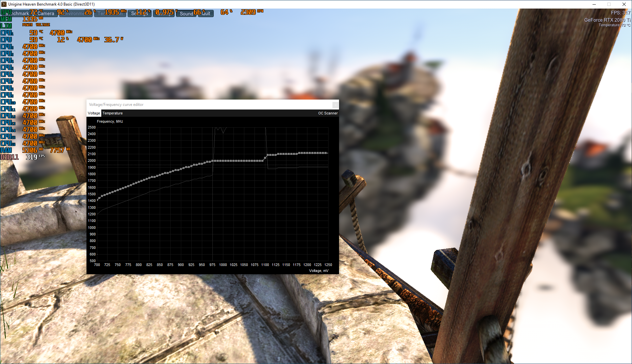The width and height of the screenshot is (632, 364).
Task: Click the Unigine Heaven title bar icon
Action: coord(4,4)
